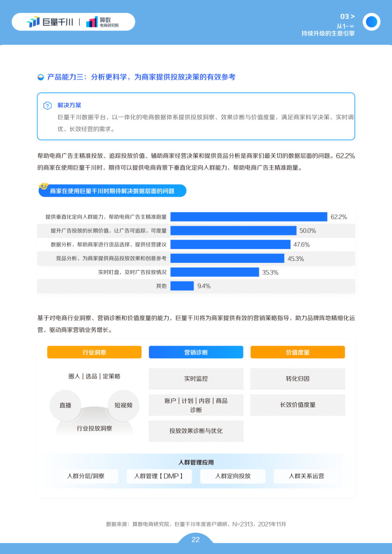Click the blue circle icon beside 03 >
This screenshot has height=554, width=392.
click(x=371, y=22)
